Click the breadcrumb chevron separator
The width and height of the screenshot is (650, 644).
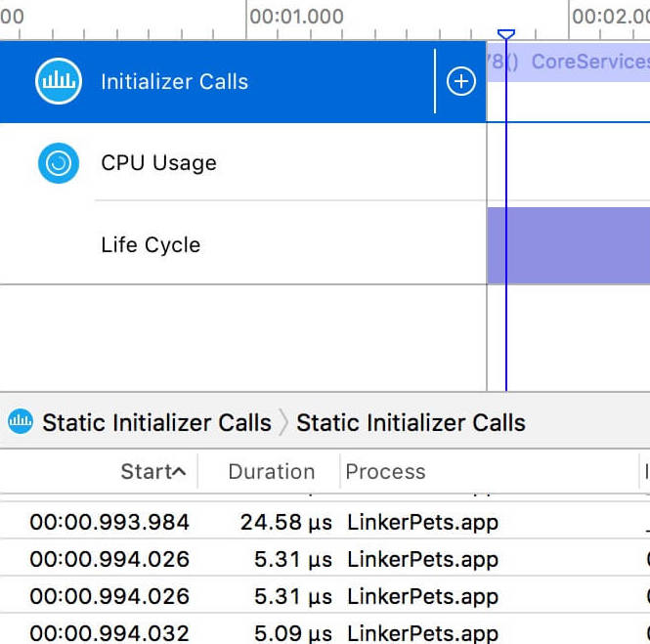(x=283, y=422)
